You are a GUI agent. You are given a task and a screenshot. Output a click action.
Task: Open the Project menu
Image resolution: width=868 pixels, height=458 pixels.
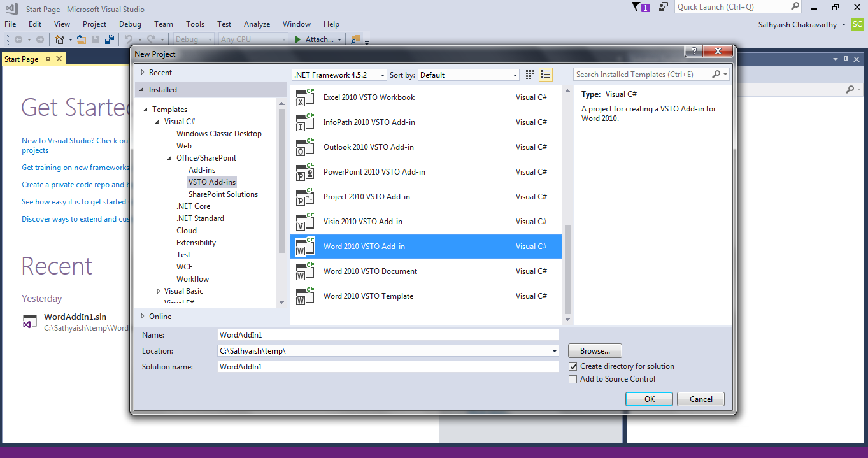[94, 24]
